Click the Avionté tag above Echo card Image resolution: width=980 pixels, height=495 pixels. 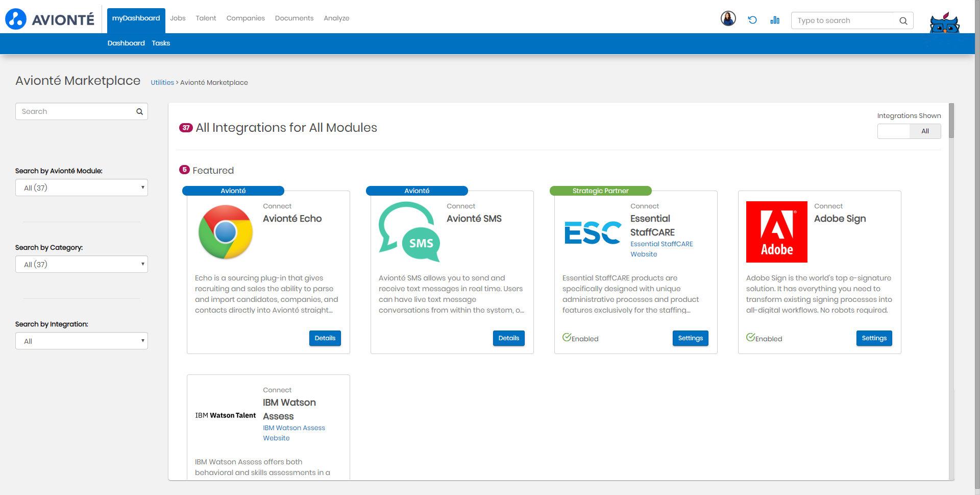(233, 191)
